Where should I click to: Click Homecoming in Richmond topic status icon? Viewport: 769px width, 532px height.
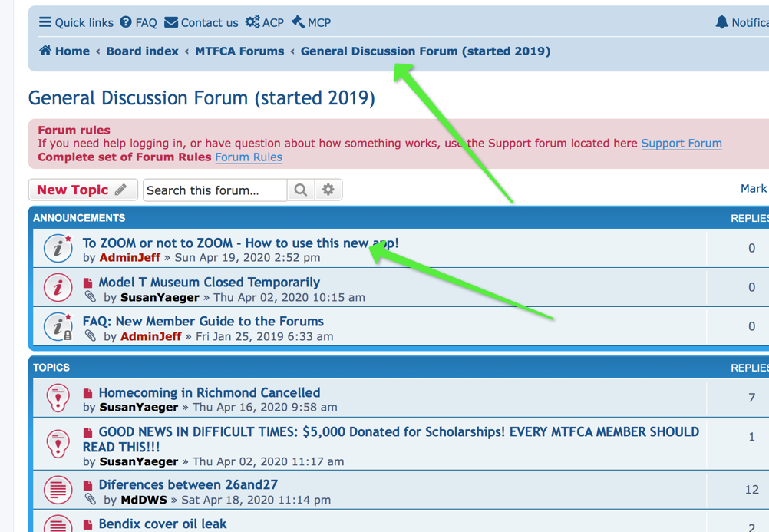click(x=58, y=398)
